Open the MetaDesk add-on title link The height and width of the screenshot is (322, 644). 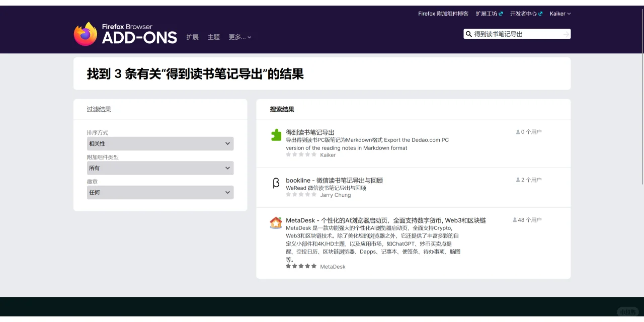coord(386,220)
